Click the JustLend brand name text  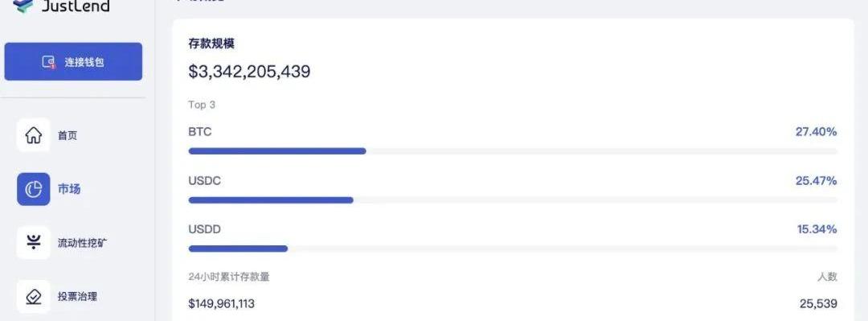point(76,6)
